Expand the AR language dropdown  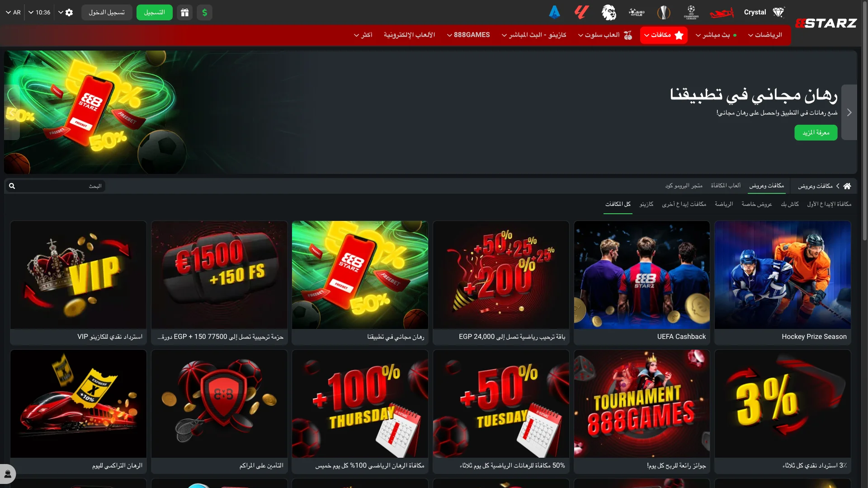coord(13,13)
